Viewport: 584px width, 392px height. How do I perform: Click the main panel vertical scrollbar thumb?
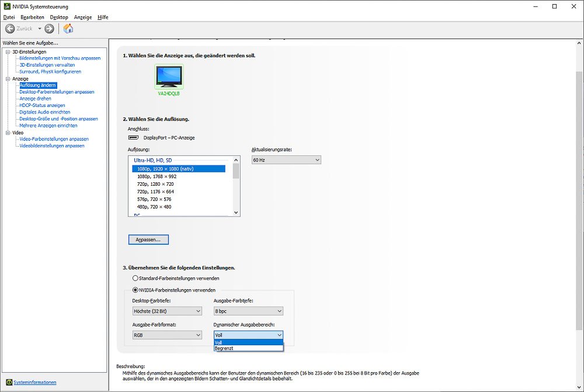click(x=579, y=200)
